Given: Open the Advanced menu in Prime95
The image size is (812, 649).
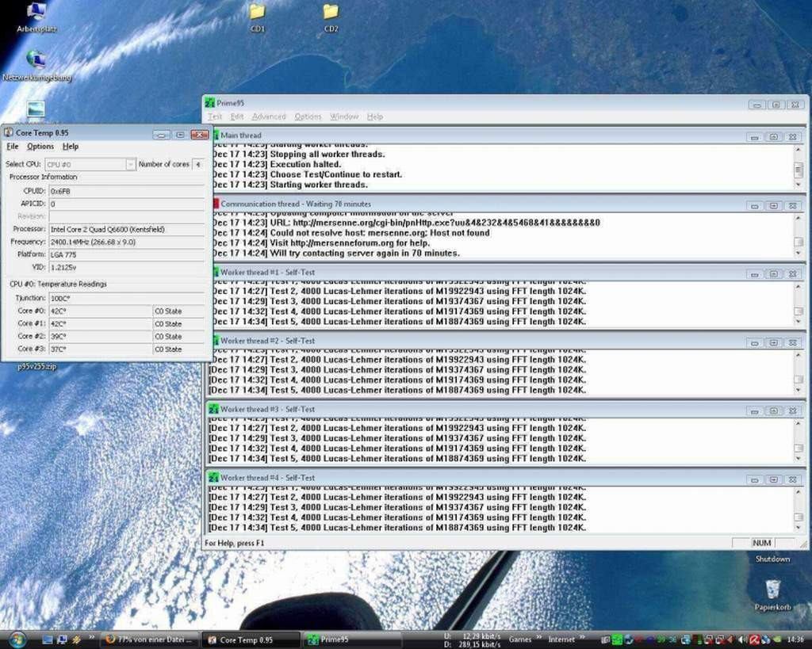Looking at the screenshot, I should (269, 116).
